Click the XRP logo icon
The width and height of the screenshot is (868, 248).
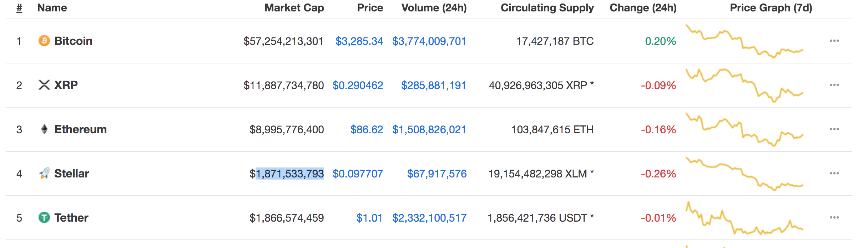coord(44,85)
